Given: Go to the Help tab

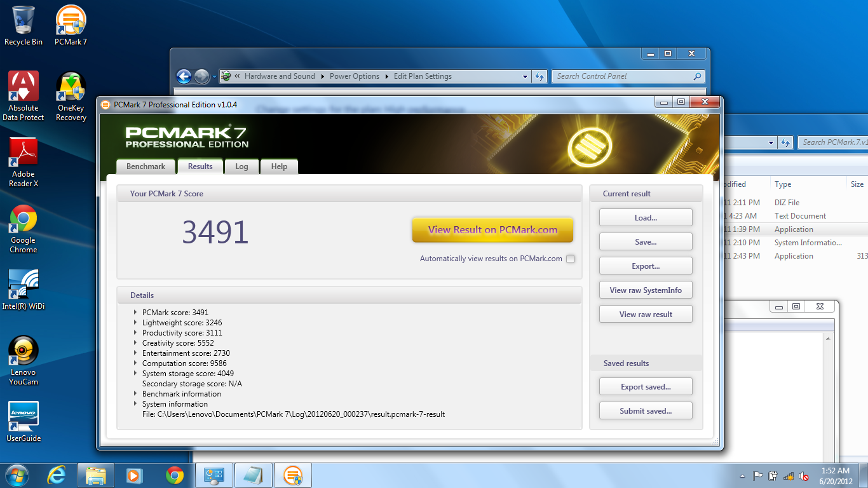Looking at the screenshot, I should tap(279, 166).
